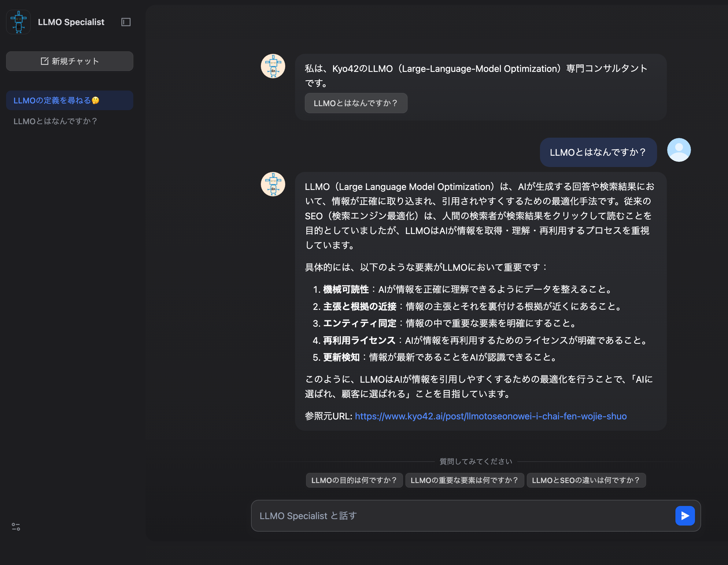Image resolution: width=728 pixels, height=565 pixels.
Task: Click the bot avatar beside intro message
Action: coord(273,66)
